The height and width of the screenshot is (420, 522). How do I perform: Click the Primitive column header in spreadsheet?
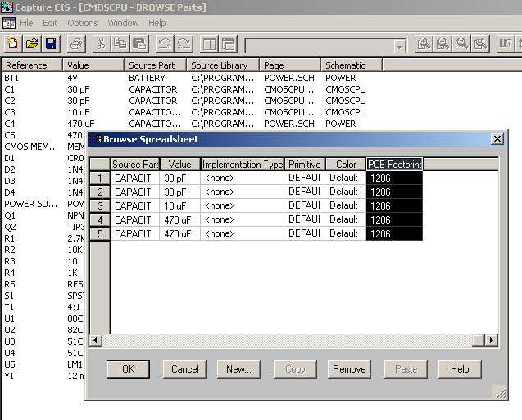click(x=304, y=165)
